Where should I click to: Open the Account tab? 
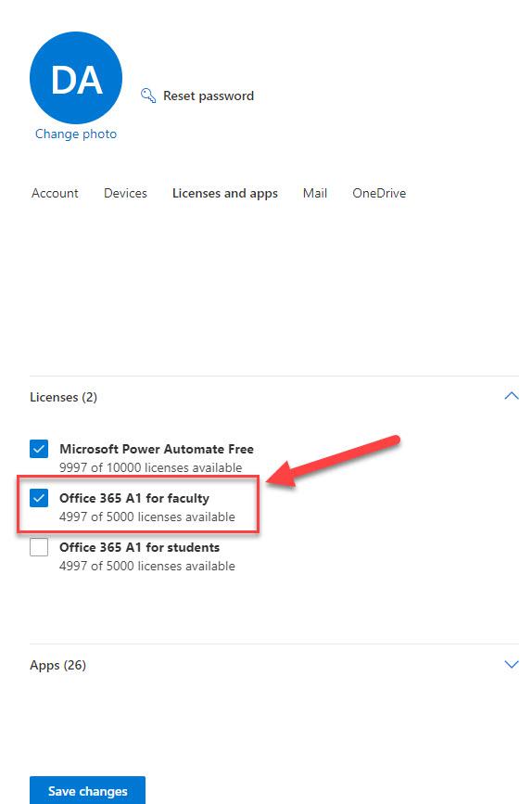coord(55,193)
